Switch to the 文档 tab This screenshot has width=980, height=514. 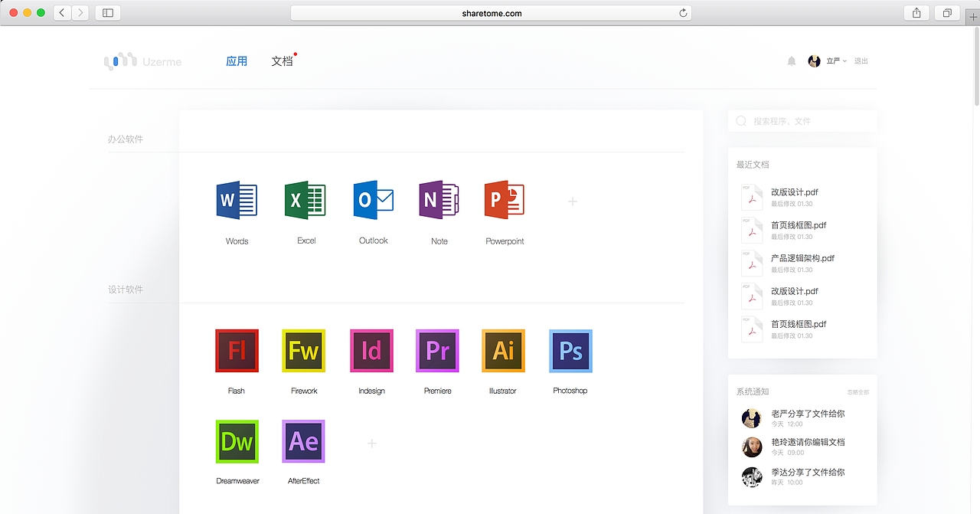(283, 61)
